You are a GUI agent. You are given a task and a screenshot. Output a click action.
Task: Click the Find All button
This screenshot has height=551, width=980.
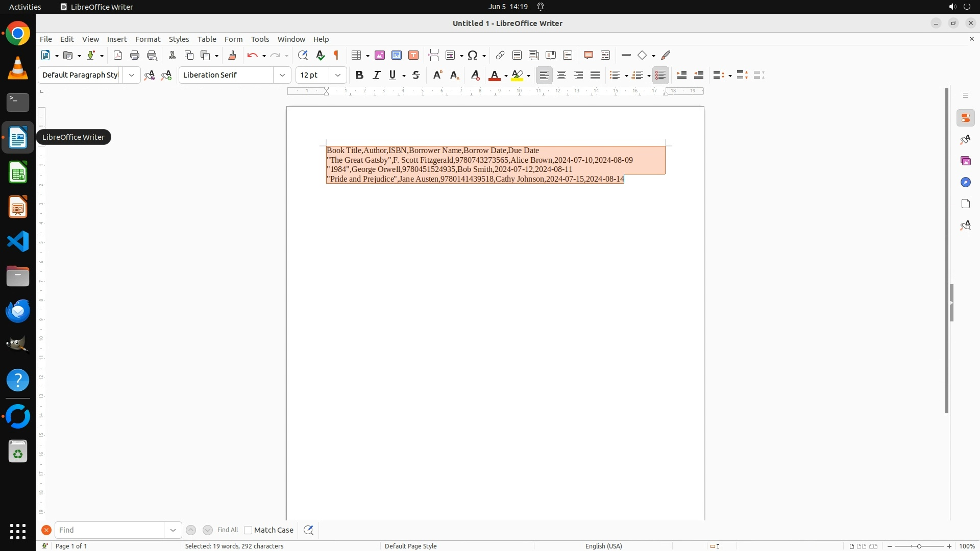228,530
